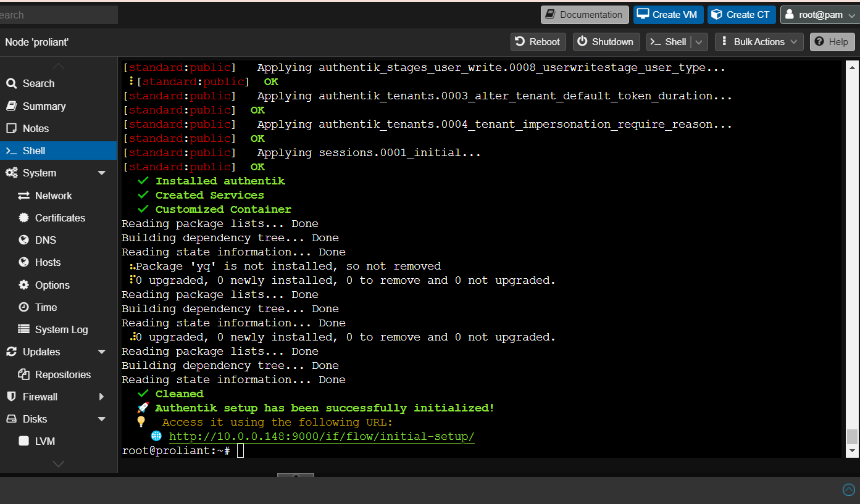Click the Shell toolbar button
860x504 pixels.
pos(669,42)
